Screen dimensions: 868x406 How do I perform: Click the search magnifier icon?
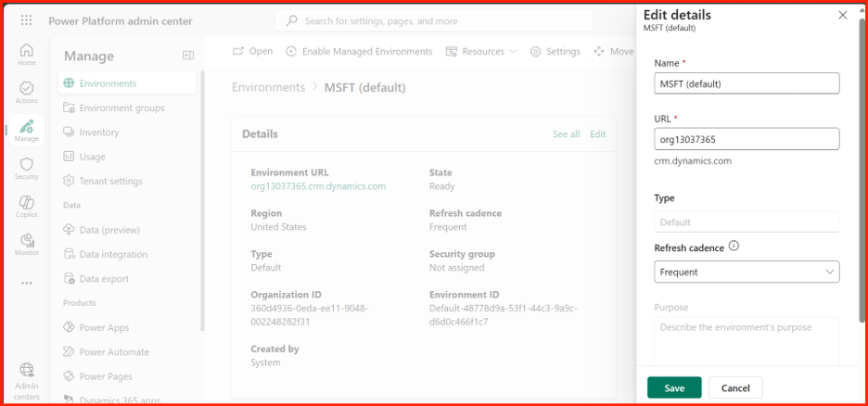(x=291, y=21)
